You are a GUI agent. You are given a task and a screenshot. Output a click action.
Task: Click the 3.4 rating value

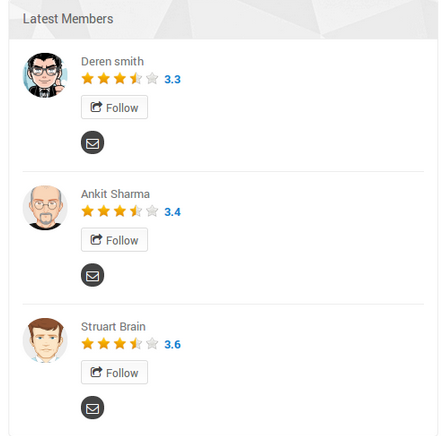(172, 212)
